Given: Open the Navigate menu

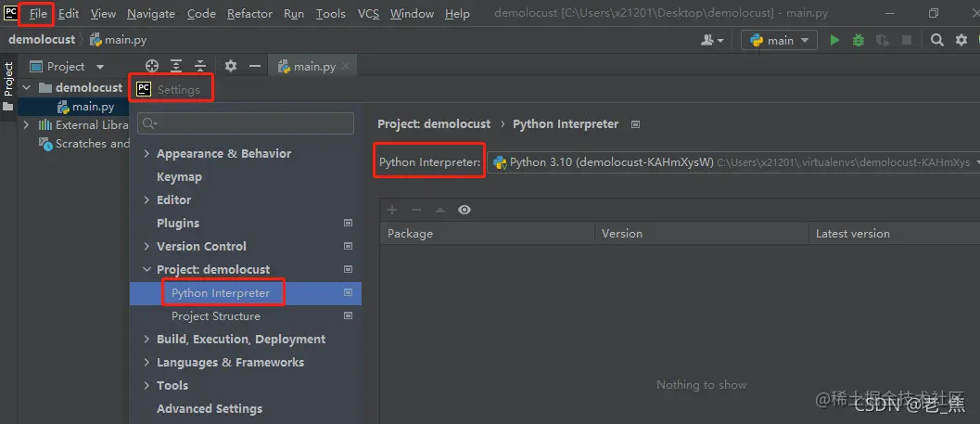Looking at the screenshot, I should (x=150, y=13).
